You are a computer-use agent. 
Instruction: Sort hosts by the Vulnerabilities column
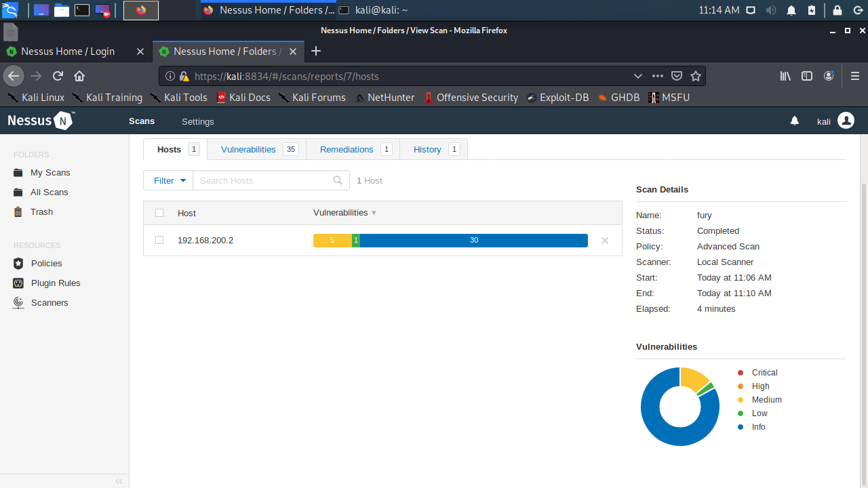pos(344,213)
